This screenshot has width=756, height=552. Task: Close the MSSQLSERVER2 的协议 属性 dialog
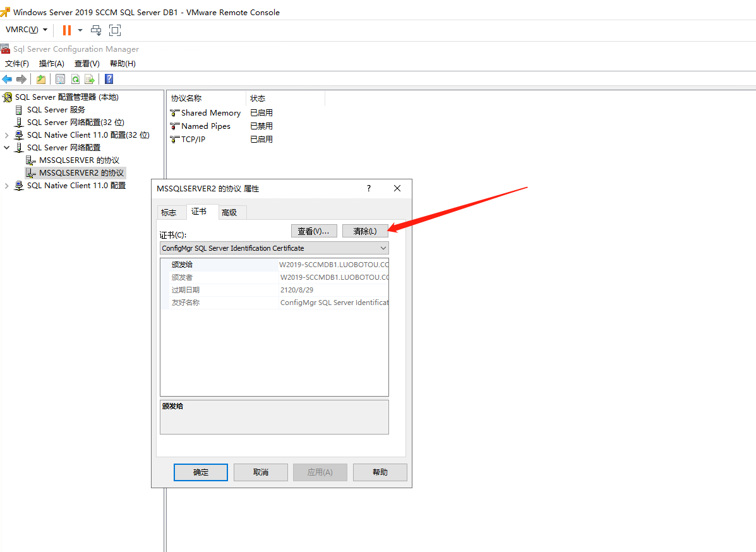coord(397,188)
